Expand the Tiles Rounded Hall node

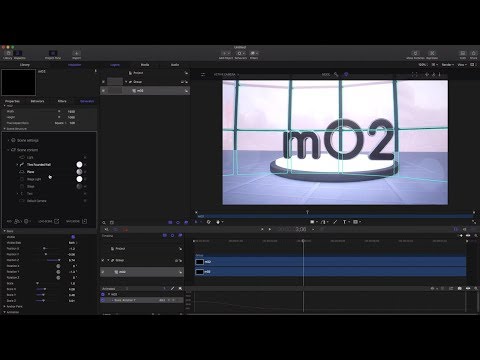tap(17, 165)
